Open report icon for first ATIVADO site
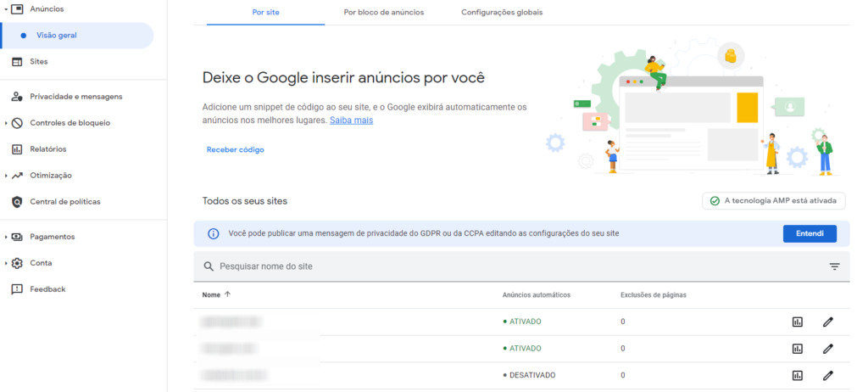Screen dimensions: 868x392 797,322
